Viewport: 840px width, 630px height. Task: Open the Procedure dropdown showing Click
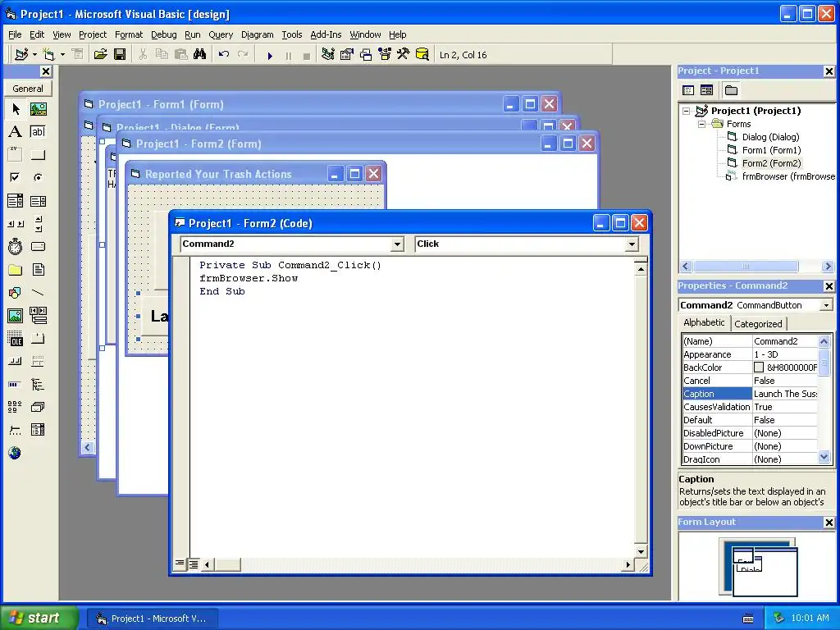(x=632, y=244)
